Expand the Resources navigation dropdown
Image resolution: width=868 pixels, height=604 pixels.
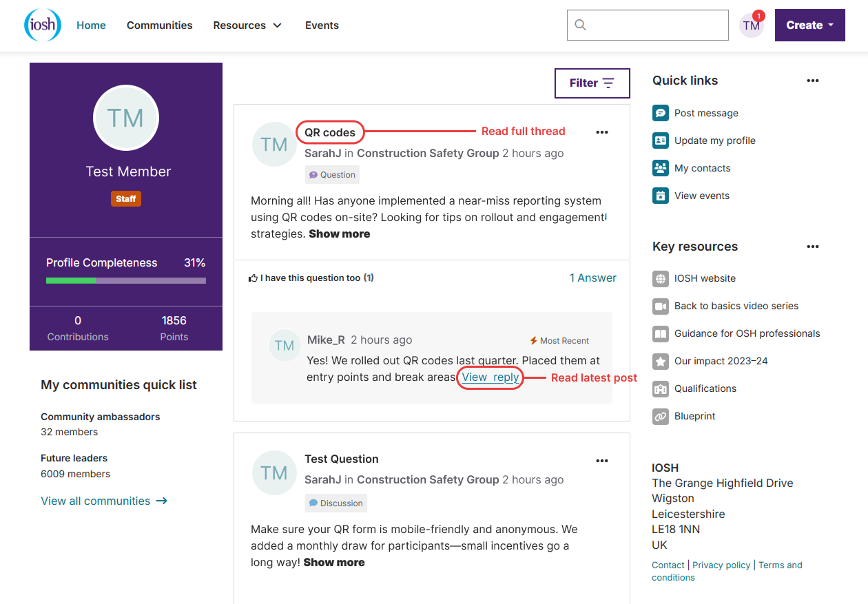[247, 25]
